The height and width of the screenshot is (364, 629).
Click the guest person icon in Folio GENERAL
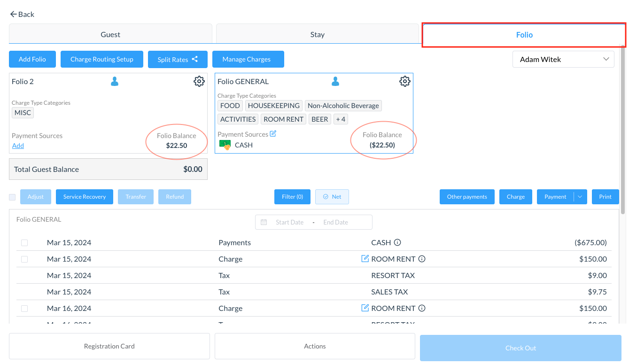click(x=335, y=82)
